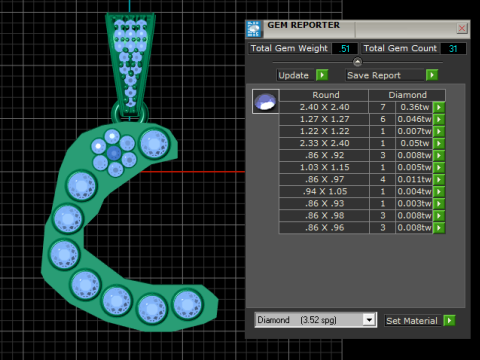480x360 pixels.
Task: Click the green arrow next to Update
Action: click(x=322, y=75)
